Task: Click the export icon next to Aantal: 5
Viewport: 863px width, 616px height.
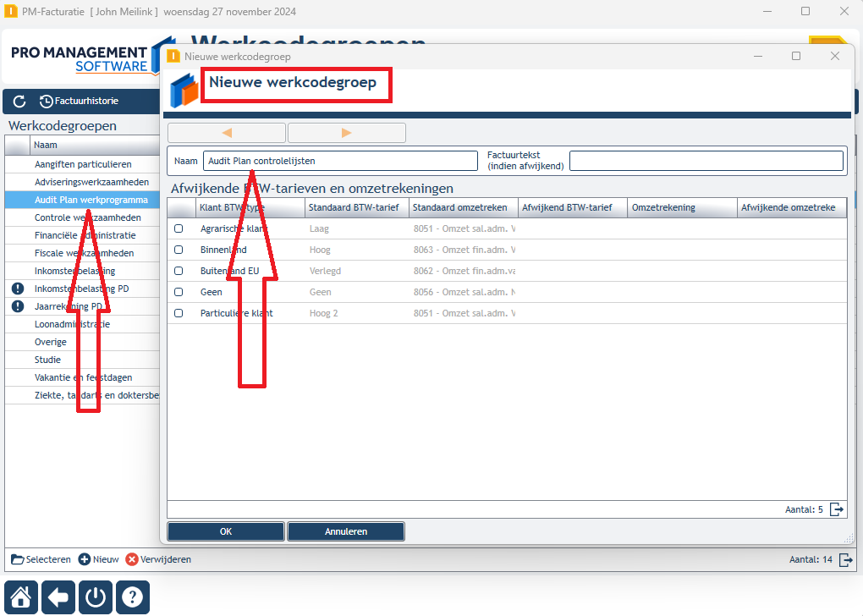Action: point(837,509)
